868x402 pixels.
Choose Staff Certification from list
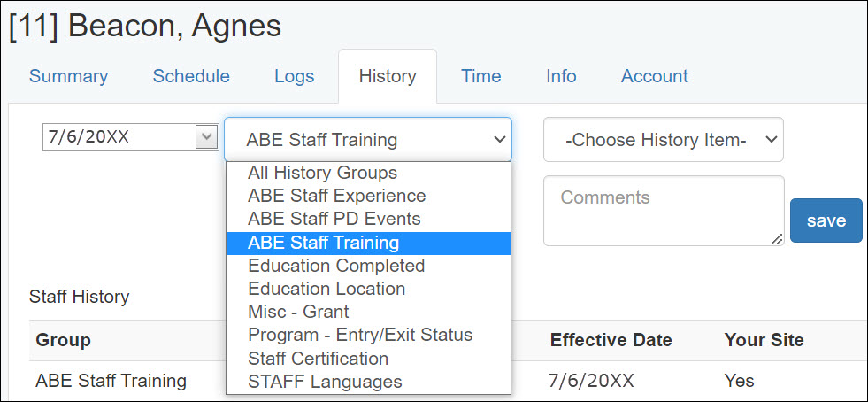click(x=318, y=359)
